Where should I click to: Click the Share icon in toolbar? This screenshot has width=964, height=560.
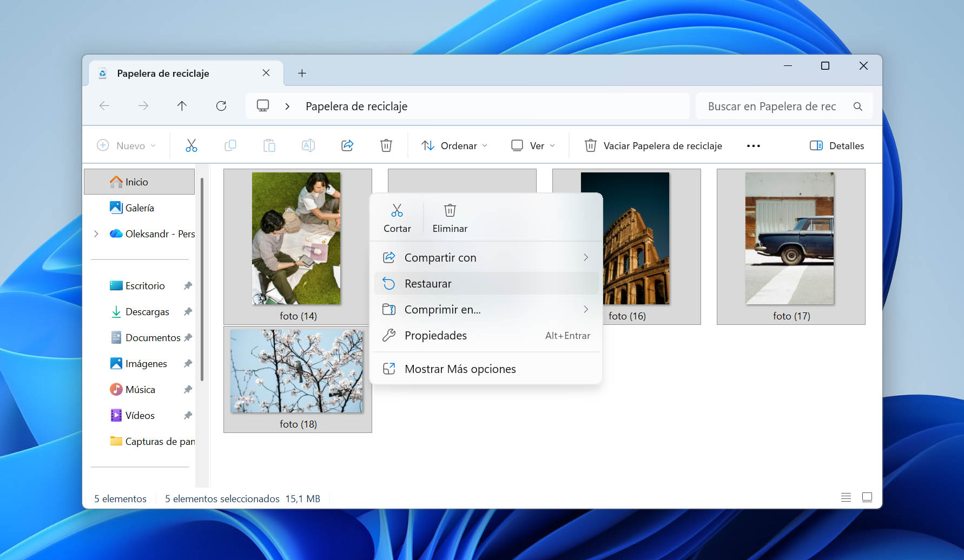tap(347, 145)
